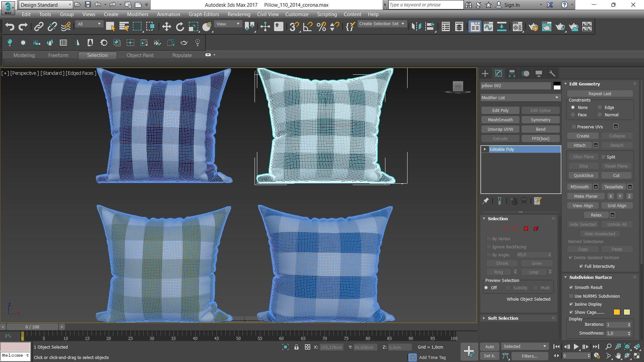
Task: Select the Element sub-object level icon
Action: 536,229
